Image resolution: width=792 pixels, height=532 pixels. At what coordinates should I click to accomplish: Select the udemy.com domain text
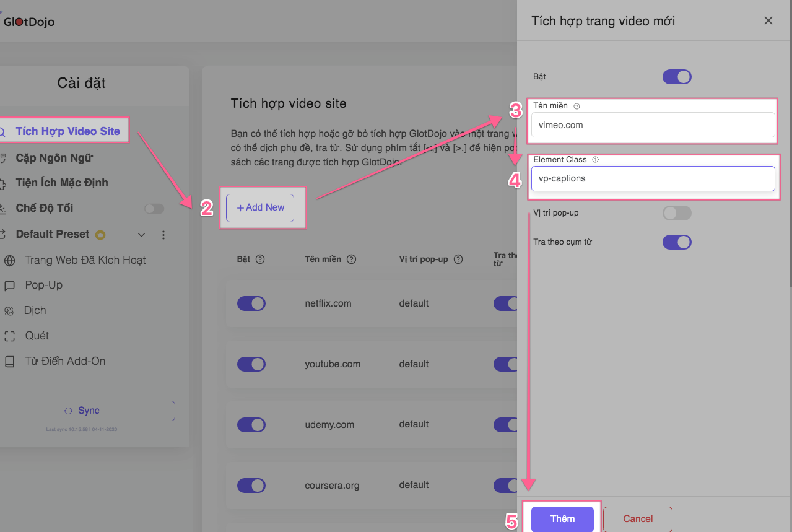point(329,425)
